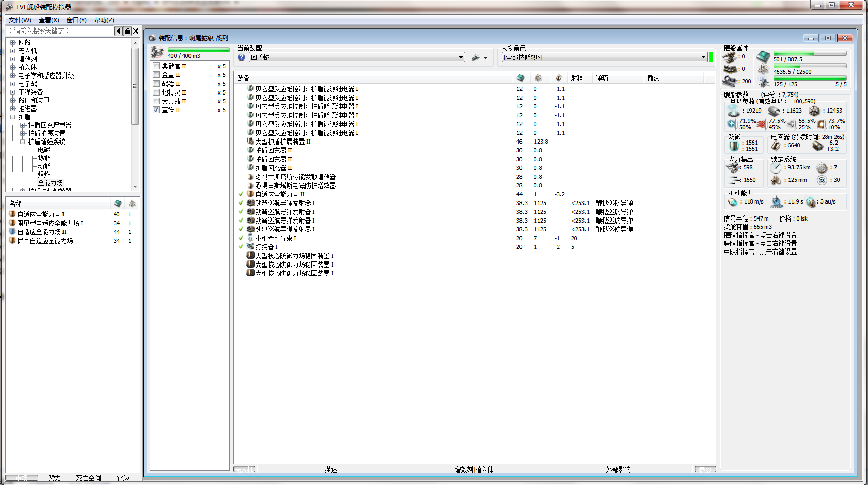Enable the 战锤 II drone checkbox
The height and width of the screenshot is (485, 868).
coord(156,84)
